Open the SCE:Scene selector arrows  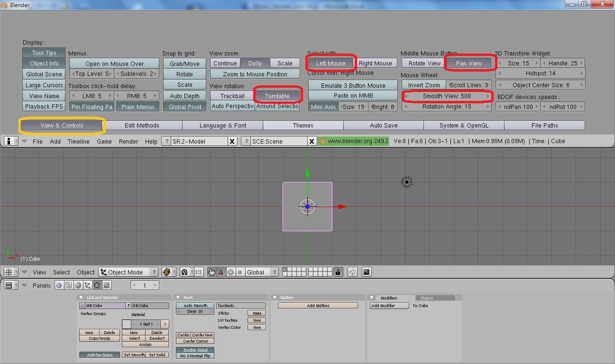(246, 141)
